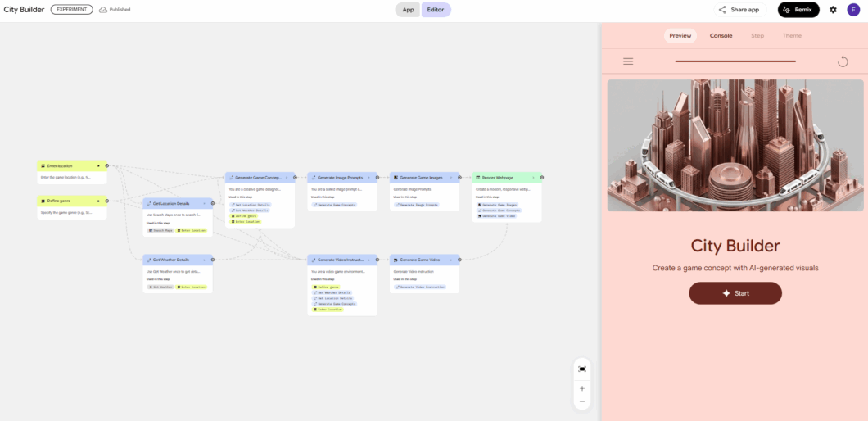Click the Share app button
The image size is (868, 421).
coord(739,10)
